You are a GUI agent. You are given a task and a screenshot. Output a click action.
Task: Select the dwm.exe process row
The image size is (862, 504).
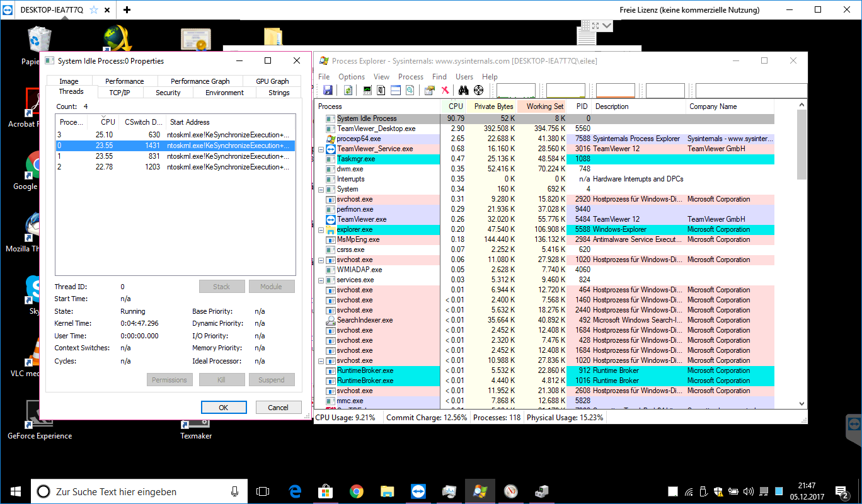pos(544,169)
